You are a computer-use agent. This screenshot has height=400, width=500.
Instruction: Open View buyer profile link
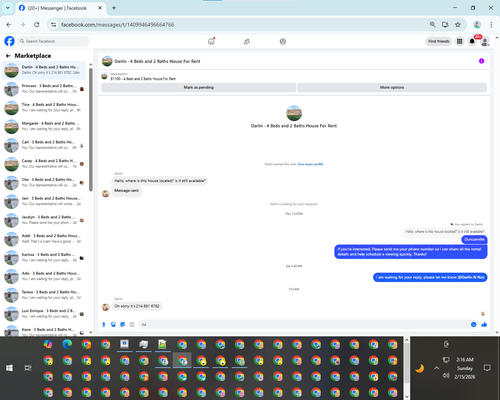[x=310, y=164]
